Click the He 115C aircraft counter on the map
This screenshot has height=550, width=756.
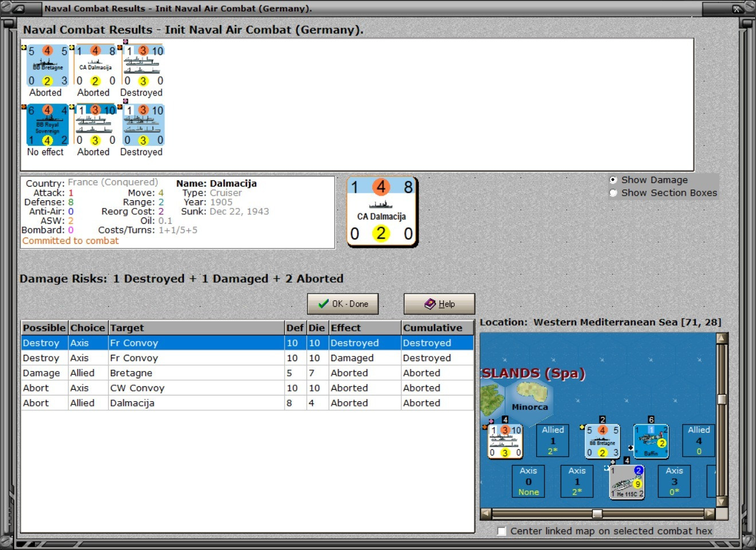tap(627, 482)
